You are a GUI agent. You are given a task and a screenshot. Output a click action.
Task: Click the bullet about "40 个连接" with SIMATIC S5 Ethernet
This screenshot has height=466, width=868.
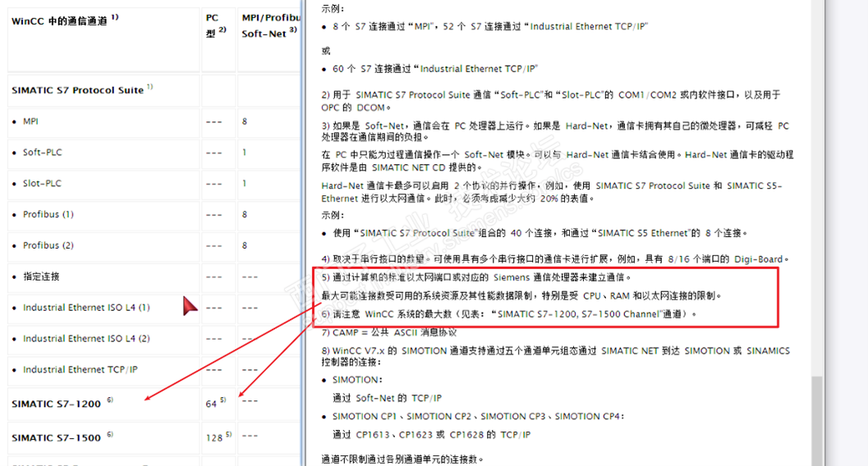coord(540,233)
